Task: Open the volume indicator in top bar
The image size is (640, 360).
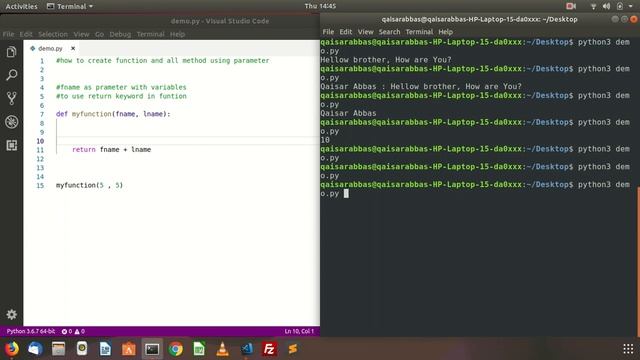Action: point(607,6)
